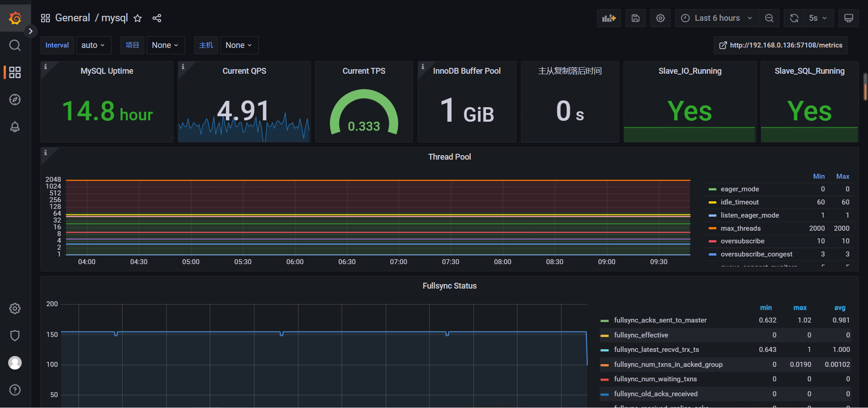
Task: Open Dashboards menu in sidebar
Action: (x=15, y=72)
